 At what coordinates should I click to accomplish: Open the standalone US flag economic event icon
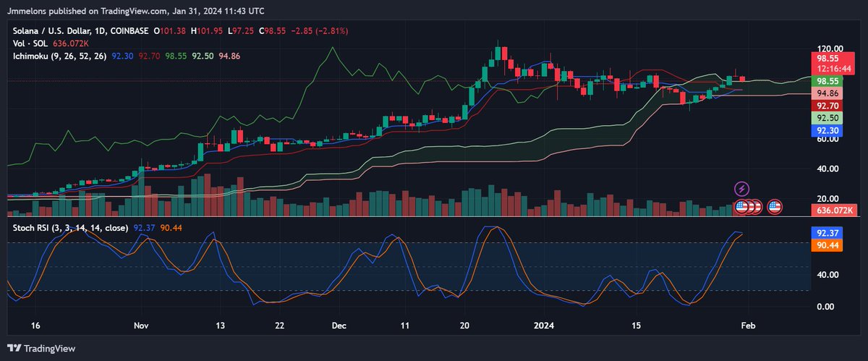coord(775,207)
